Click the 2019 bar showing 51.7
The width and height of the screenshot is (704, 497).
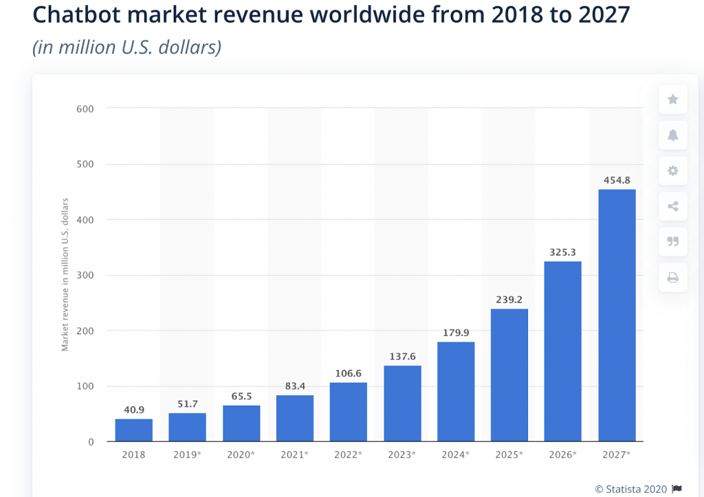coord(187,427)
